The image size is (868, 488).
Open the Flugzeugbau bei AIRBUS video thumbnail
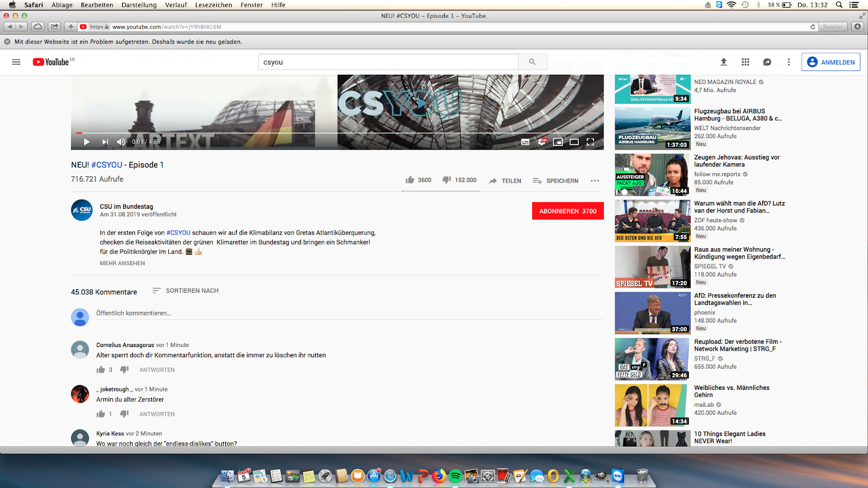coord(653,129)
